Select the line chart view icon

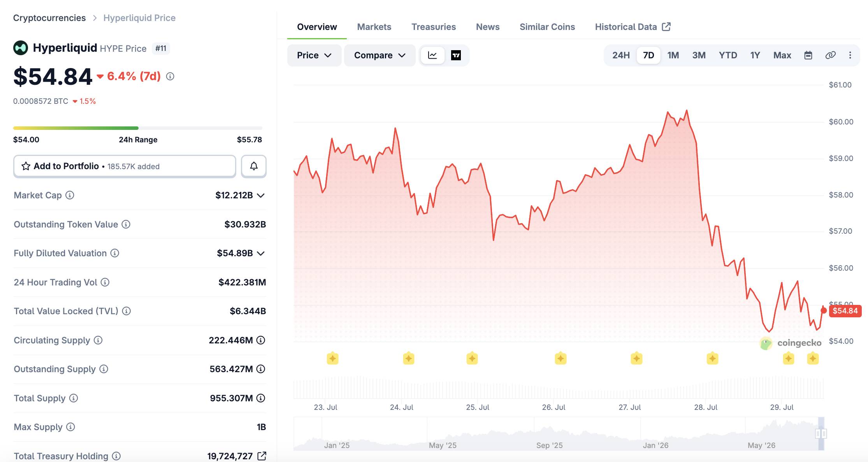pyautogui.click(x=432, y=55)
